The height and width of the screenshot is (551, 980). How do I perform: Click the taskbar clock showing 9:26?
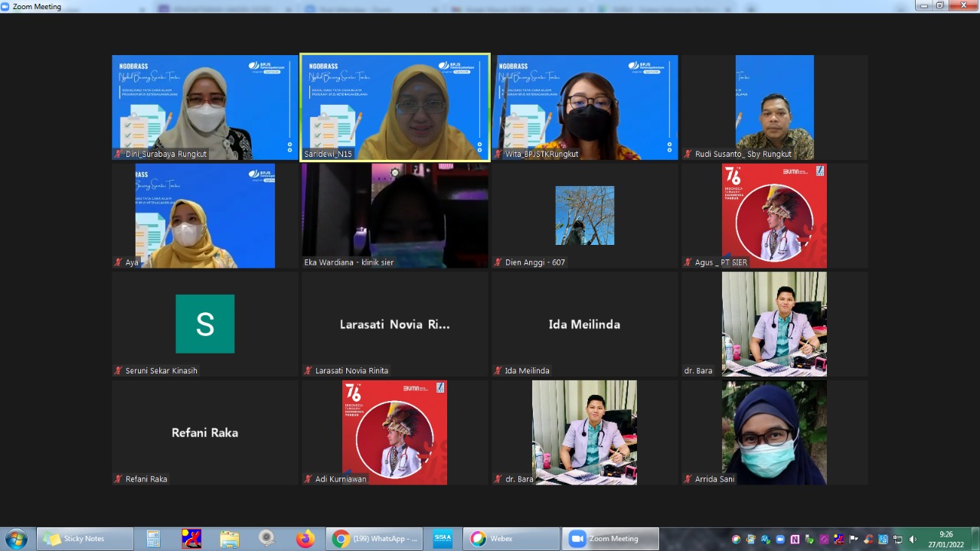coord(947,539)
